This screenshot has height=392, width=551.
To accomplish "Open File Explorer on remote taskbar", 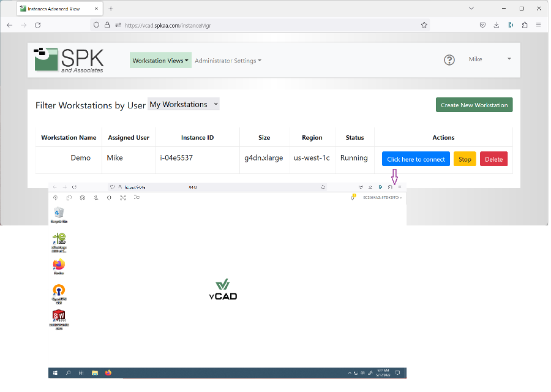I will [x=95, y=373].
